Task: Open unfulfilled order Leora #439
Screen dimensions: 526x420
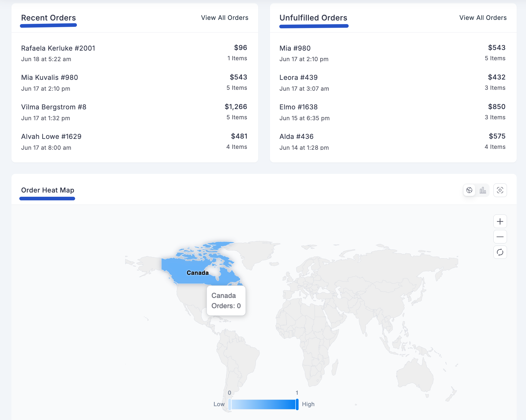Action: (x=298, y=77)
